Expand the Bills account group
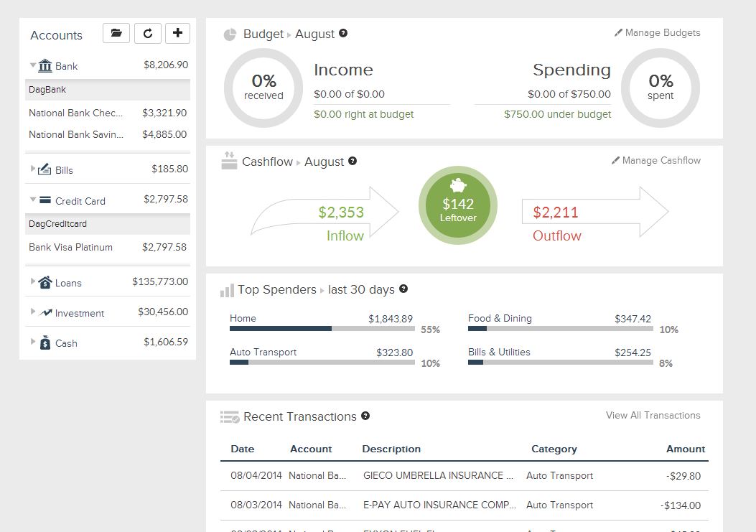This screenshot has height=532, width=756. pos(33,169)
